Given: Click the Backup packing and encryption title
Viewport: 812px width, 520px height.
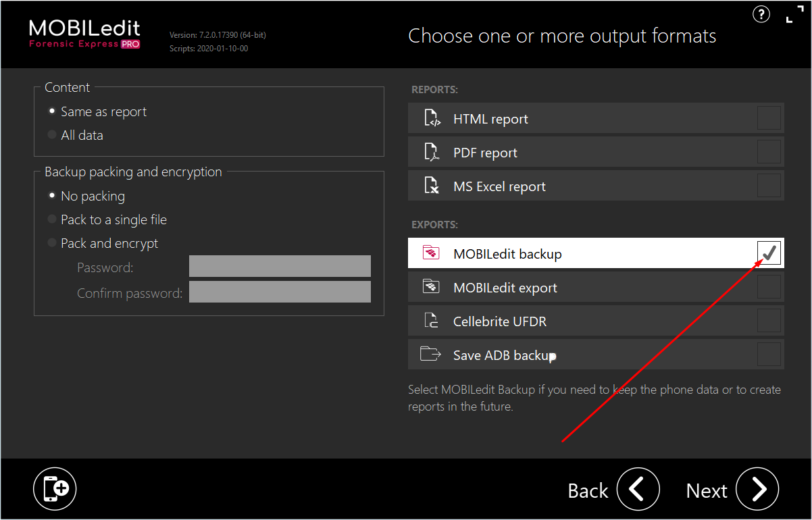Looking at the screenshot, I should pyautogui.click(x=133, y=172).
